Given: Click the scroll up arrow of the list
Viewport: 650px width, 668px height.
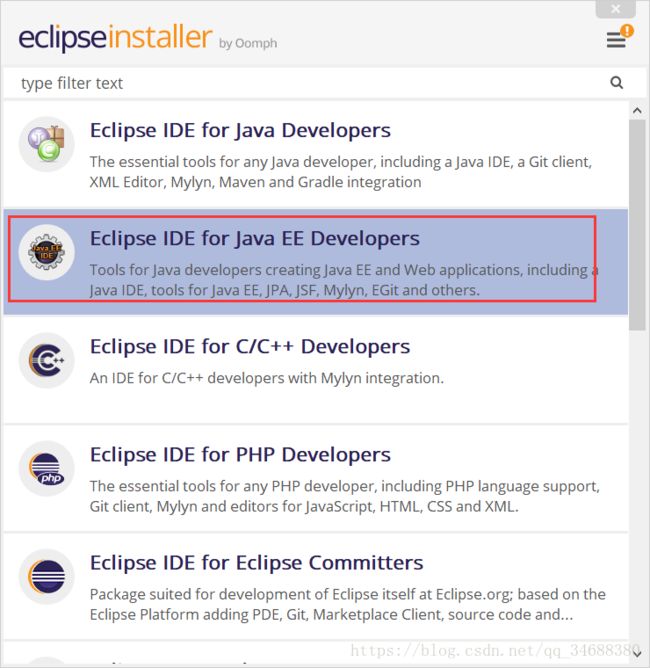Looking at the screenshot, I should pos(637,111).
